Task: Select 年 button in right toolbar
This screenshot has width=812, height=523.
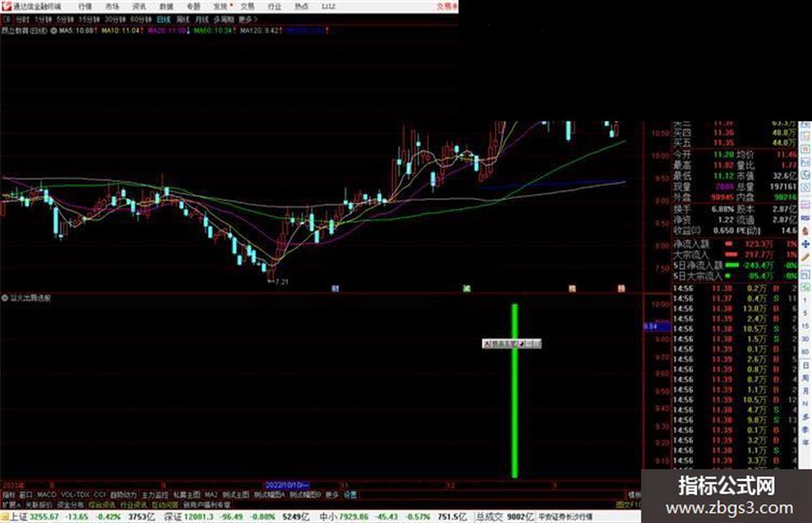Action: 805,443
